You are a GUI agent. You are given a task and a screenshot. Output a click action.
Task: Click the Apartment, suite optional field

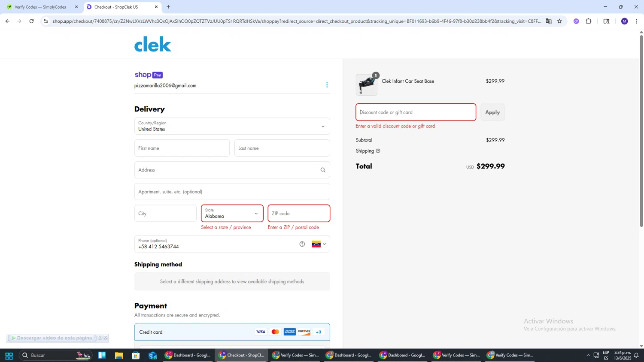coord(232,192)
